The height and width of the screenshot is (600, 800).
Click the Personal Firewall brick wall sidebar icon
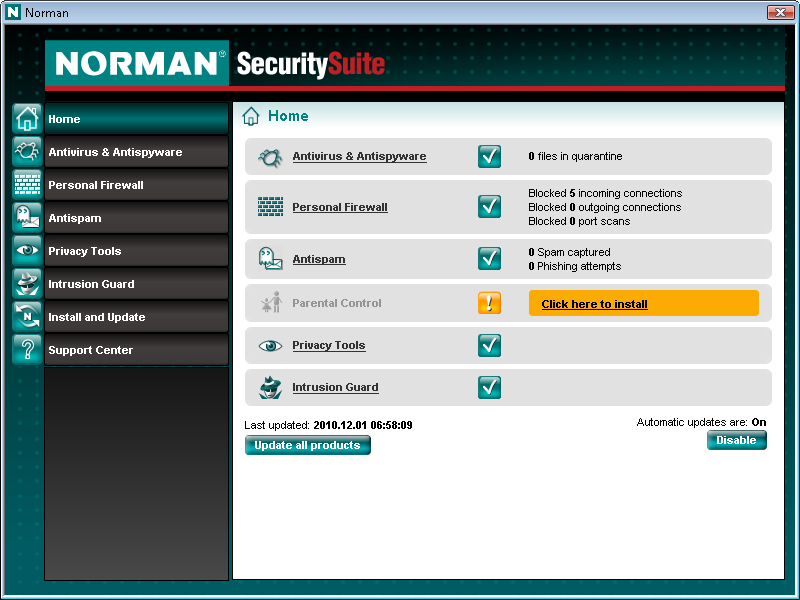[x=27, y=185]
